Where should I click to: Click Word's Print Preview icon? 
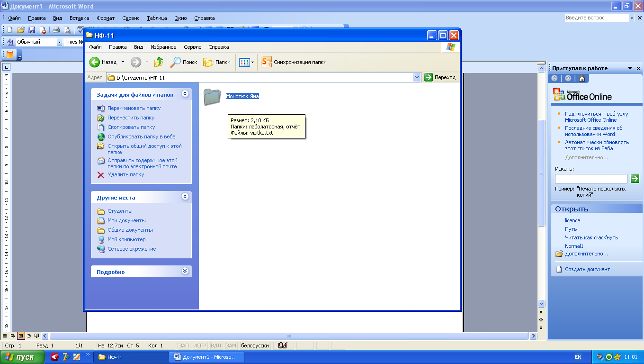pos(67,30)
